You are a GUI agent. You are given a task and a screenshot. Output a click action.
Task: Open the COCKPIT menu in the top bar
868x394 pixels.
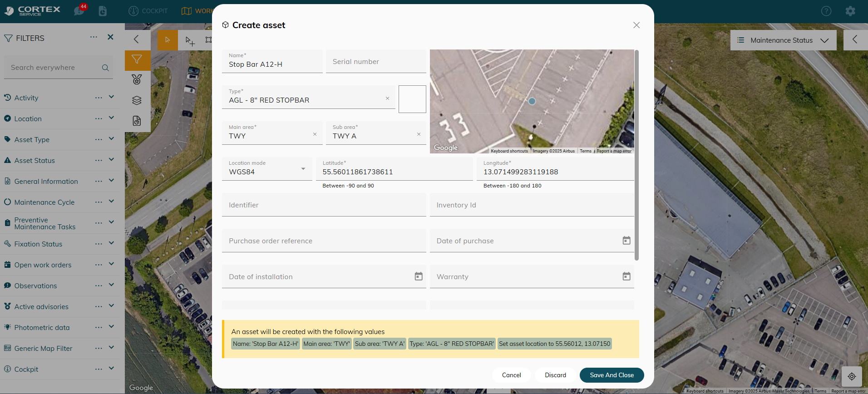[x=148, y=11]
